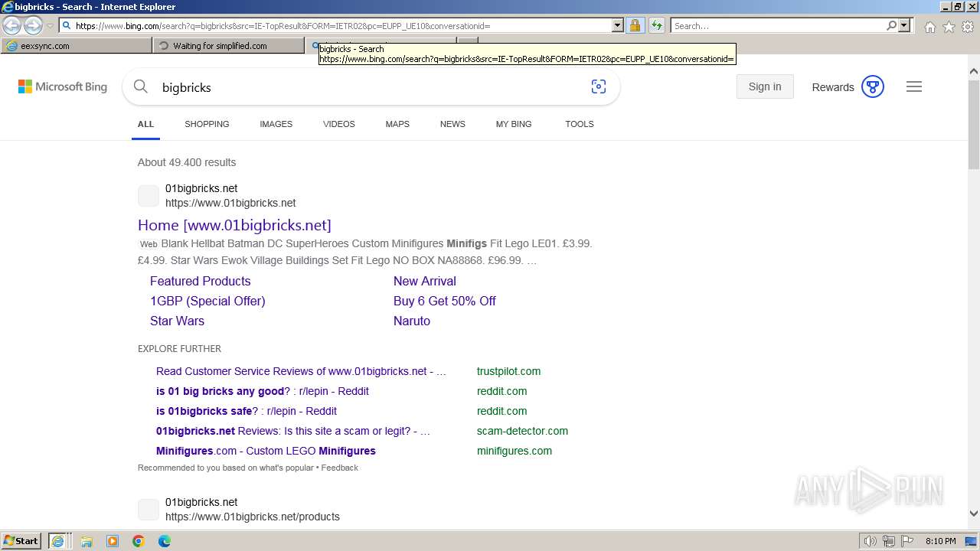Open the Rewards link
Screen dimensions: 980x551
pyautogui.click(x=833, y=87)
